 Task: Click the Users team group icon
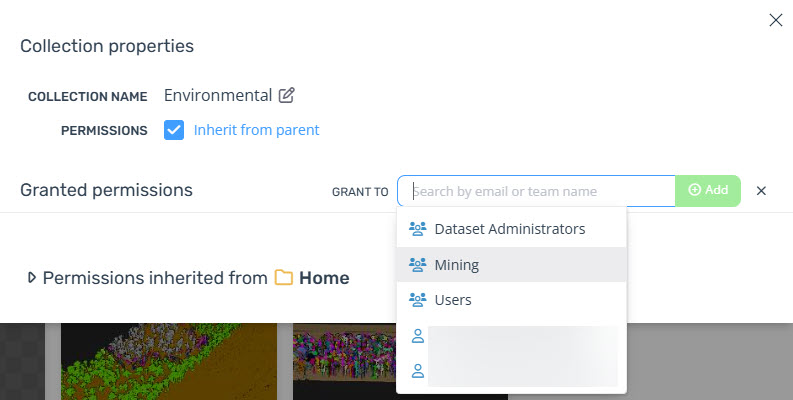click(x=417, y=300)
